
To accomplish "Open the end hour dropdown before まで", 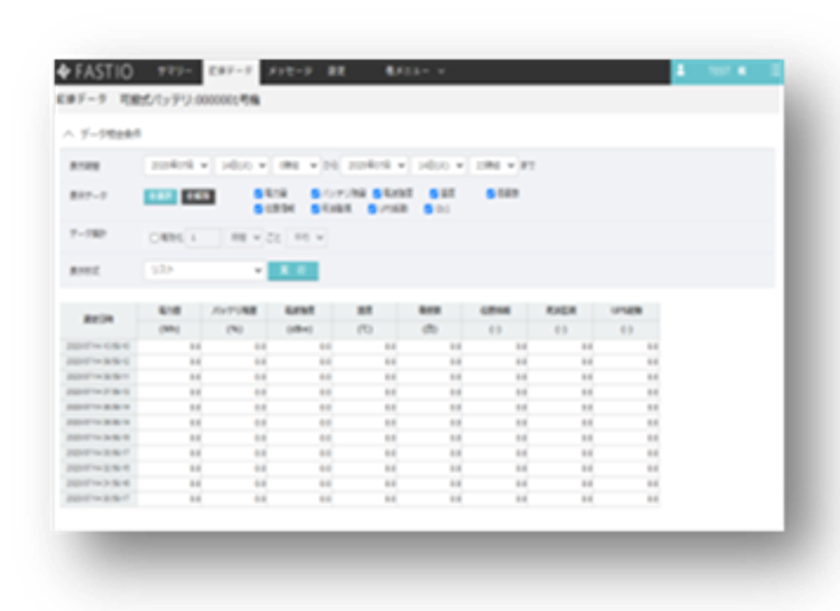I will coord(494,165).
